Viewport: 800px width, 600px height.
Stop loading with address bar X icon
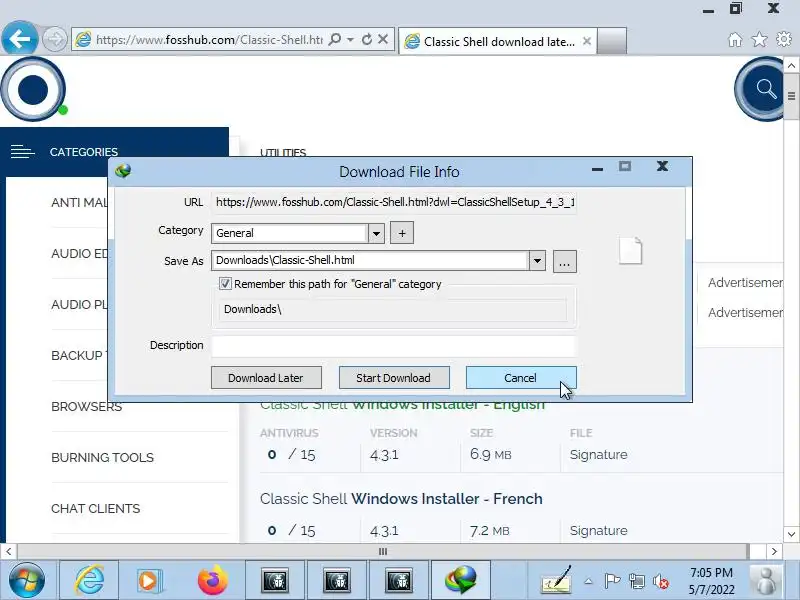click(383, 39)
